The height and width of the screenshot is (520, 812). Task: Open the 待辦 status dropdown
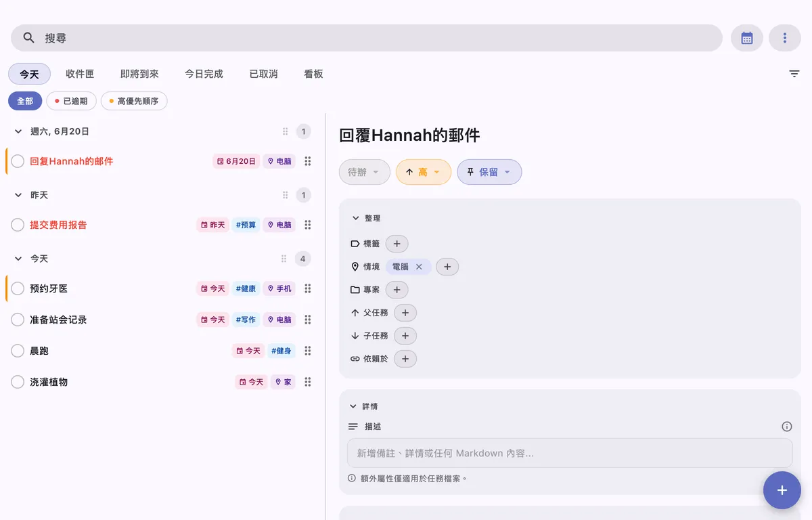(x=365, y=172)
